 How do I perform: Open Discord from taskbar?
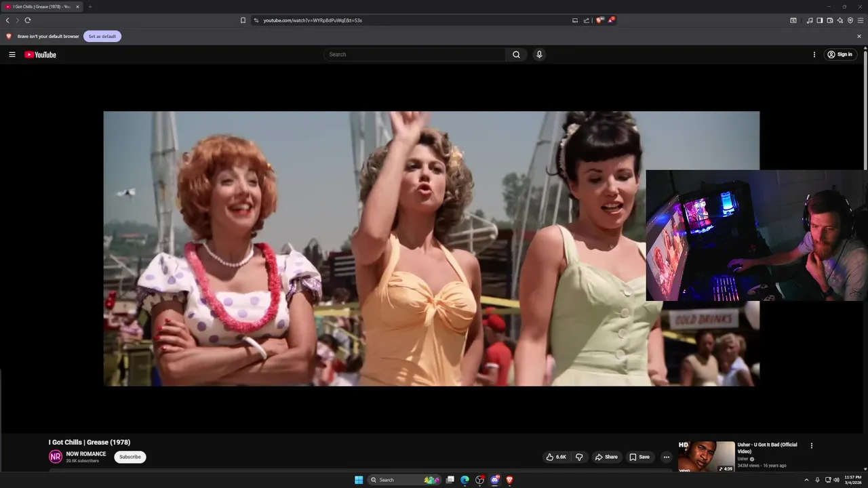point(494,480)
